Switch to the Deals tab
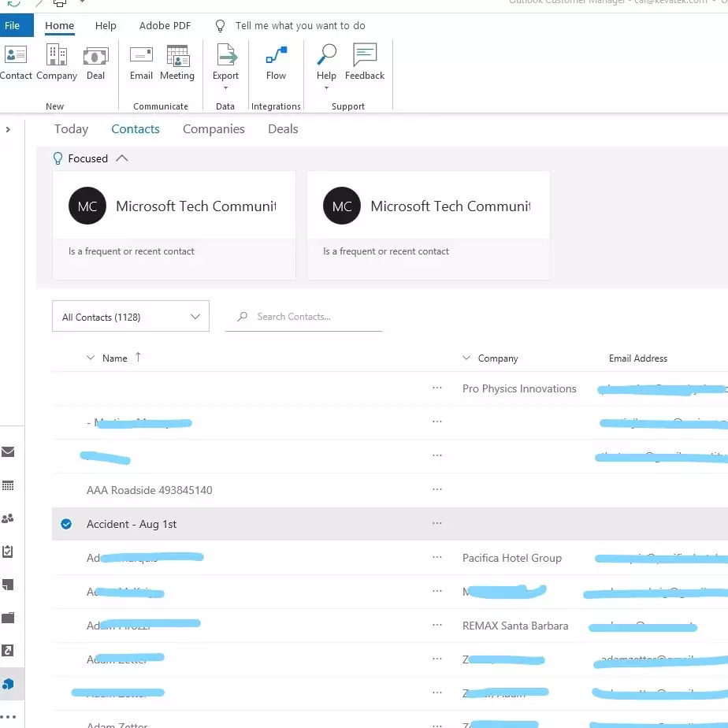This screenshot has height=728, width=728. pyautogui.click(x=283, y=129)
